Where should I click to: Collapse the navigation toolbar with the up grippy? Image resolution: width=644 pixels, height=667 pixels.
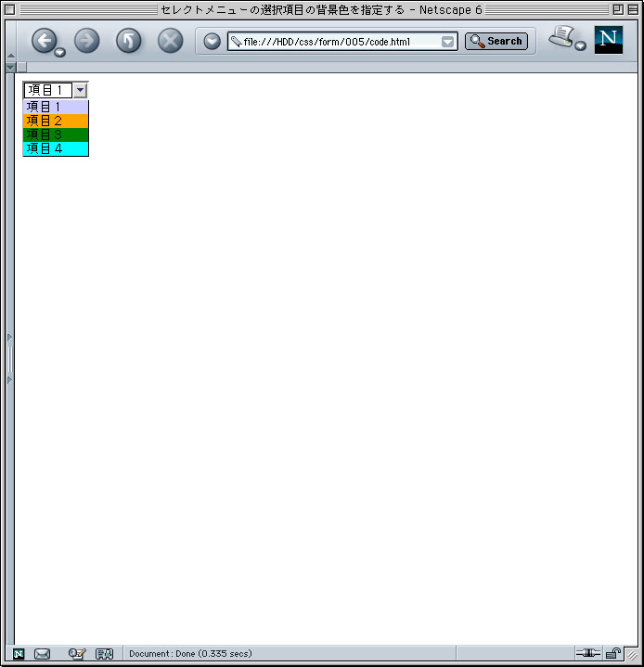[x=11, y=56]
